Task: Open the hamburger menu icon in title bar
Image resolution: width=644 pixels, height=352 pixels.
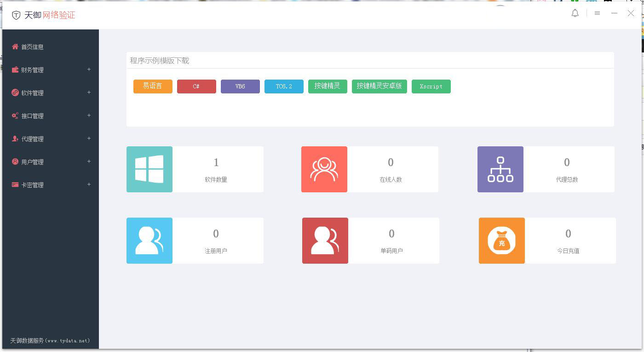Action: point(597,13)
